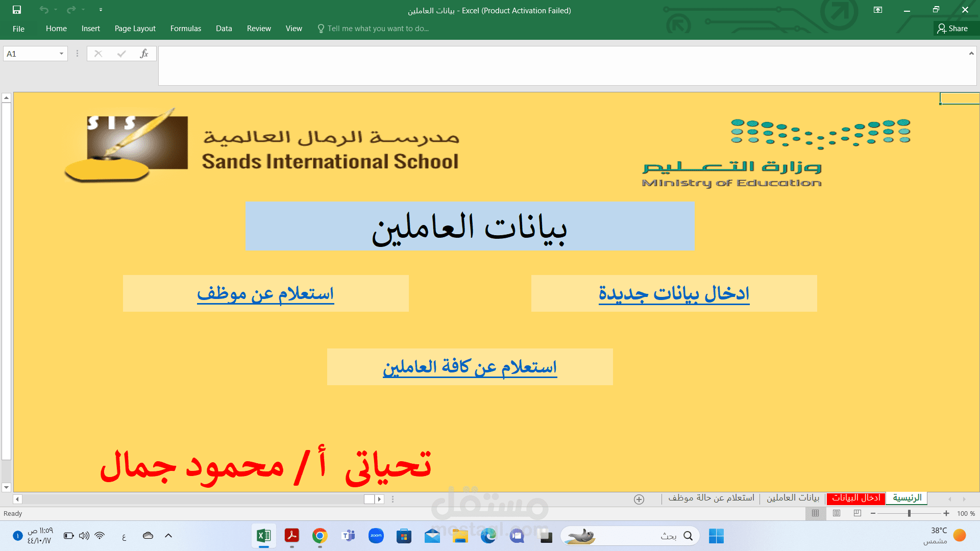This screenshot has width=980, height=551.
Task: Click the zoom out minus button
Action: point(873,513)
